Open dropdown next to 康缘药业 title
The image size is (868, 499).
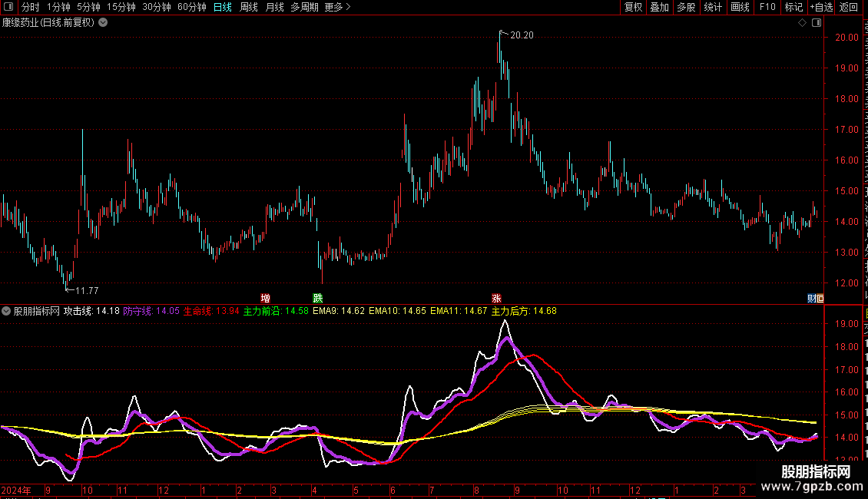point(103,23)
